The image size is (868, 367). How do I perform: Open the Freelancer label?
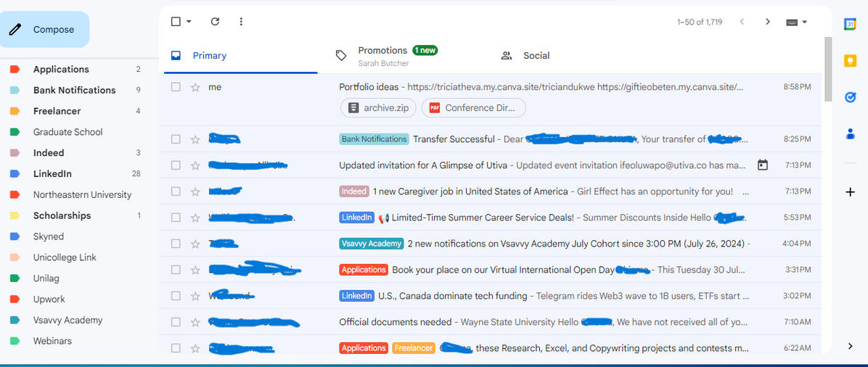click(x=57, y=111)
